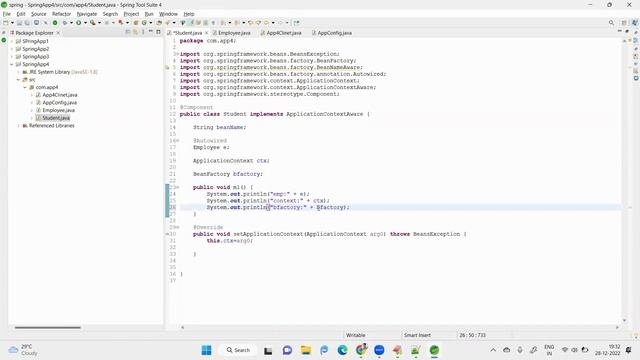Close the Package Explorer view tab
The height and width of the screenshot is (360, 640).
tap(58, 33)
